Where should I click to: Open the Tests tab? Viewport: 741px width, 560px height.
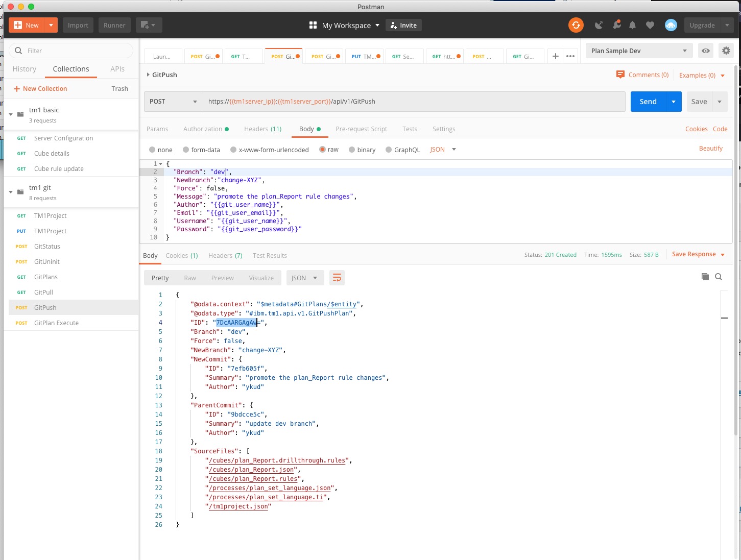(410, 129)
